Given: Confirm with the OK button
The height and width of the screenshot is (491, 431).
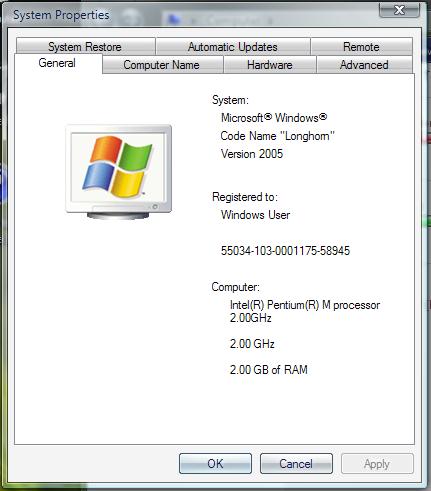Looking at the screenshot, I should click(x=215, y=463).
